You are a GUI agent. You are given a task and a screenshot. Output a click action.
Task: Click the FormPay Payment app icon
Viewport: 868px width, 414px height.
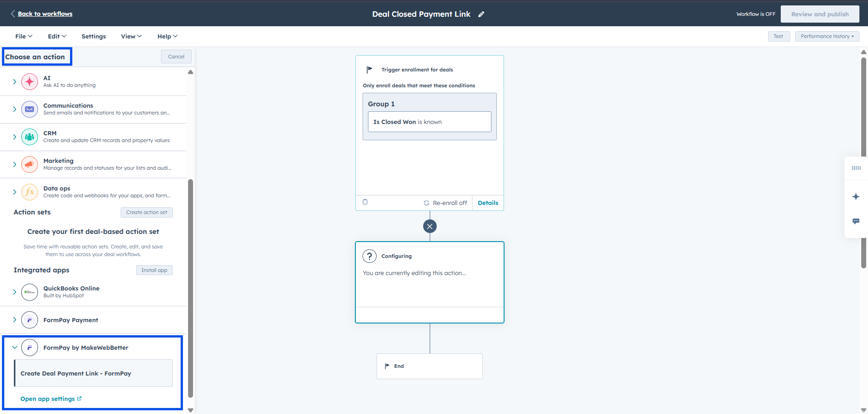29,320
